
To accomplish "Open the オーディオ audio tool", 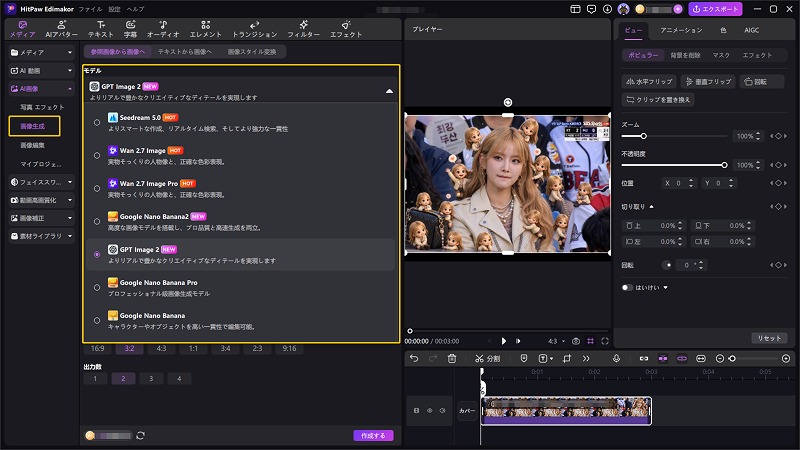I will 163,29.
